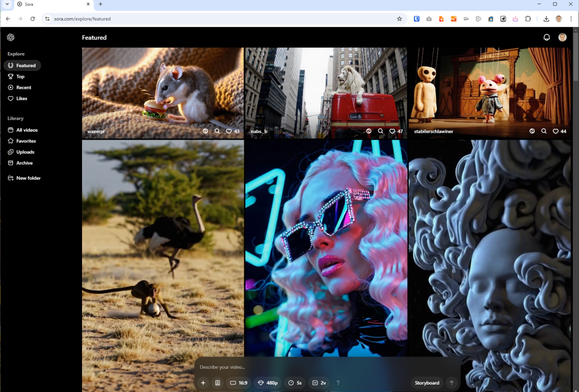Go to All videos in Library
The height and width of the screenshot is (392, 579).
coord(27,130)
